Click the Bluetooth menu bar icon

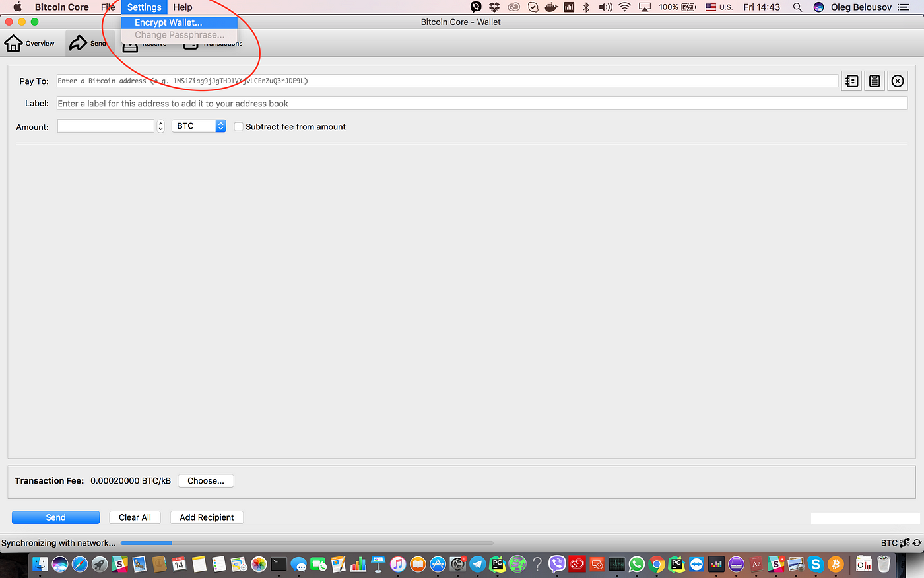(586, 7)
